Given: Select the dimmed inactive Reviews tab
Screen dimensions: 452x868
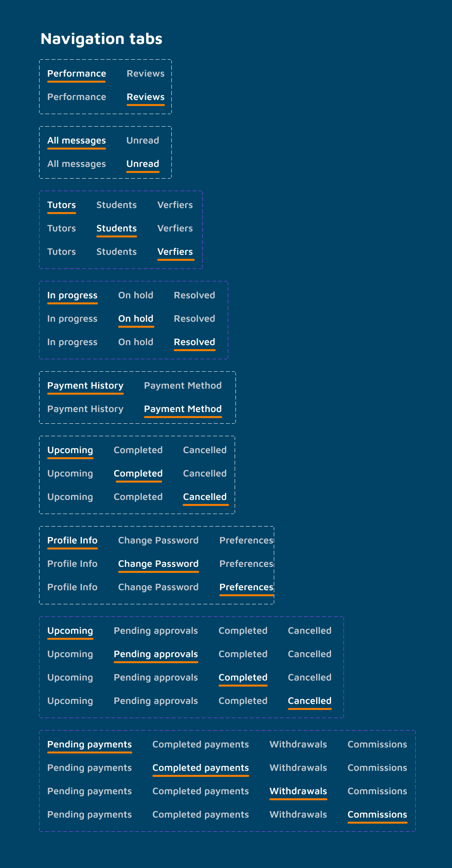Looking at the screenshot, I should [x=145, y=74].
